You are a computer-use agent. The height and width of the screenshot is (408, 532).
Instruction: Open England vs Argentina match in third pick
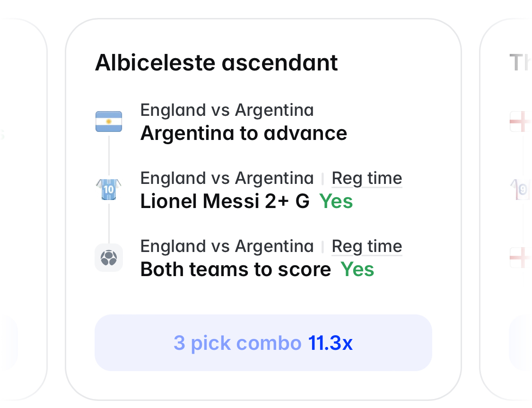[x=227, y=247]
